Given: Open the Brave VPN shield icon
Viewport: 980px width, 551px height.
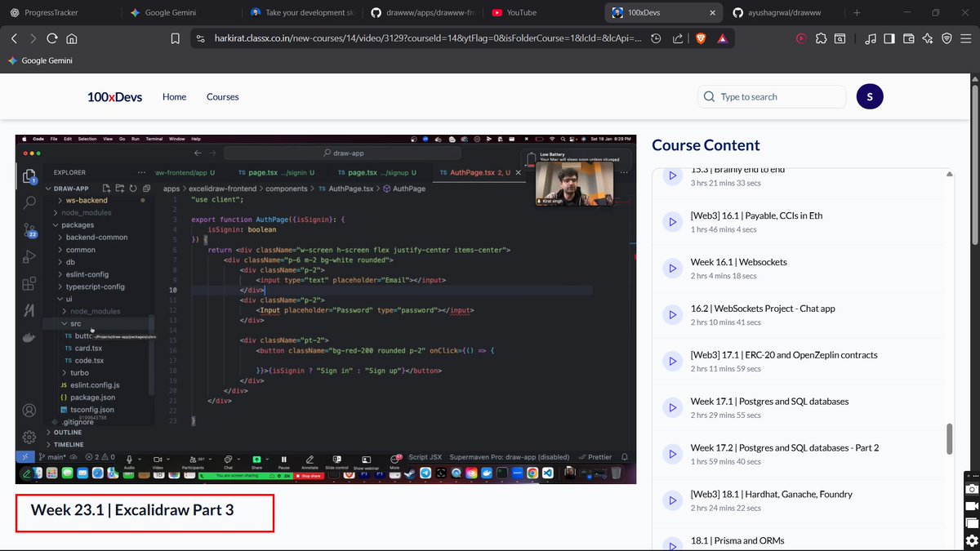Looking at the screenshot, I should (947, 38).
